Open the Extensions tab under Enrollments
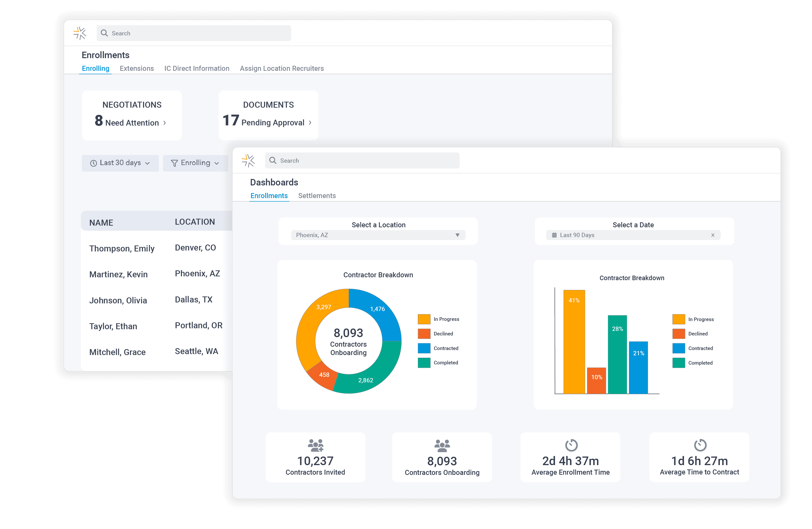Viewport: 812px width, 529px height. tap(136, 68)
